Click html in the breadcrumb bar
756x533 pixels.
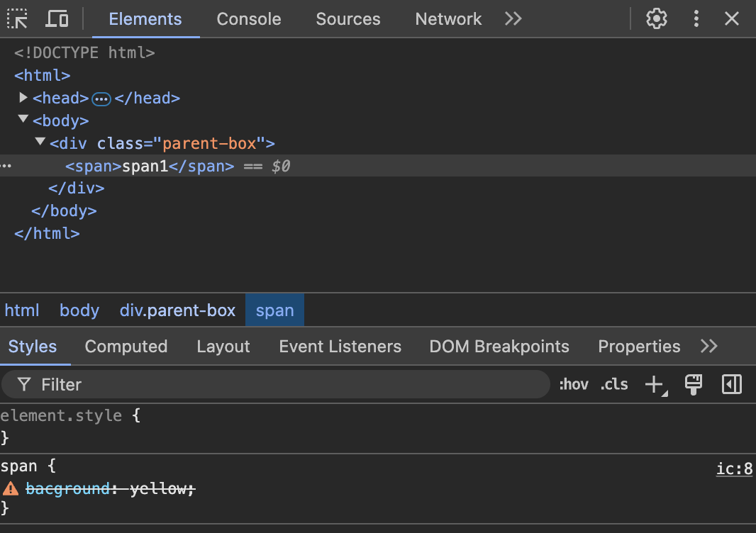[22, 310]
